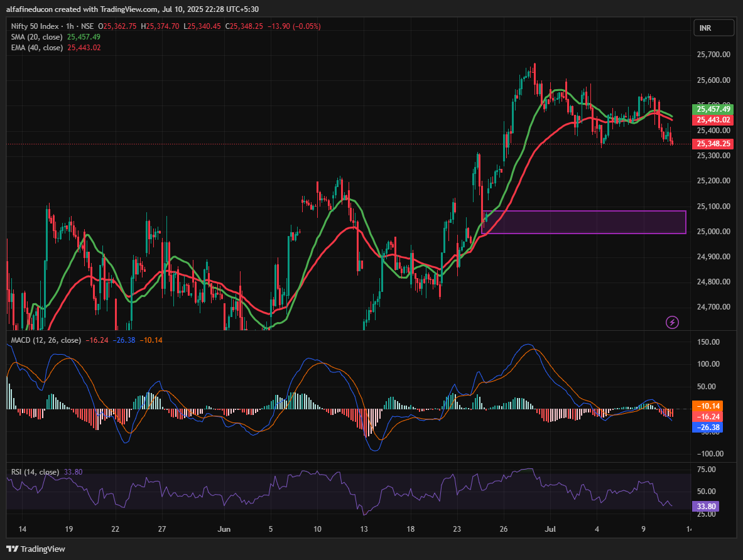Click the SMA legend value 25,457.49
Viewport: 743px width, 560px height.
coord(84,37)
